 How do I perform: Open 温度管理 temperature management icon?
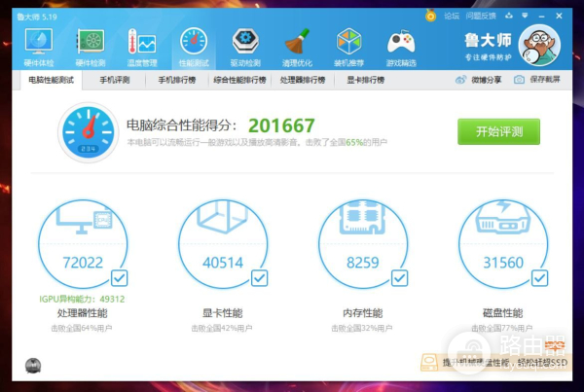point(142,46)
